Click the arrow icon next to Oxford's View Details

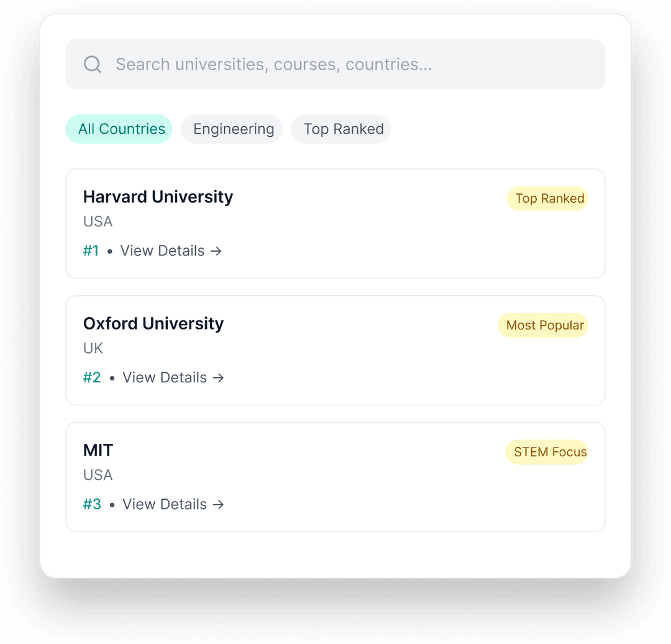[x=218, y=377]
